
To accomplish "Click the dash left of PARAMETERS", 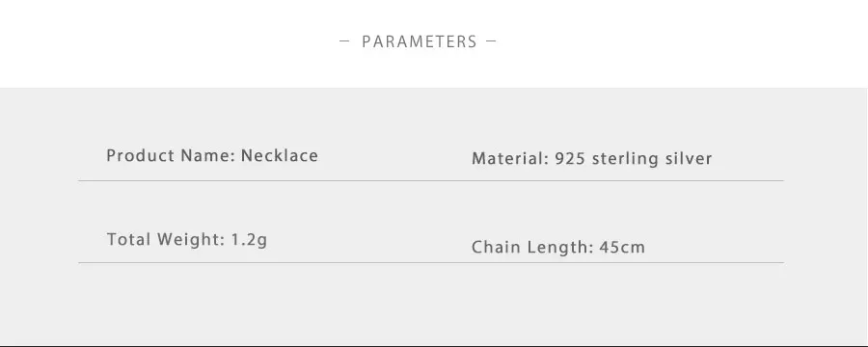I will pyautogui.click(x=344, y=40).
